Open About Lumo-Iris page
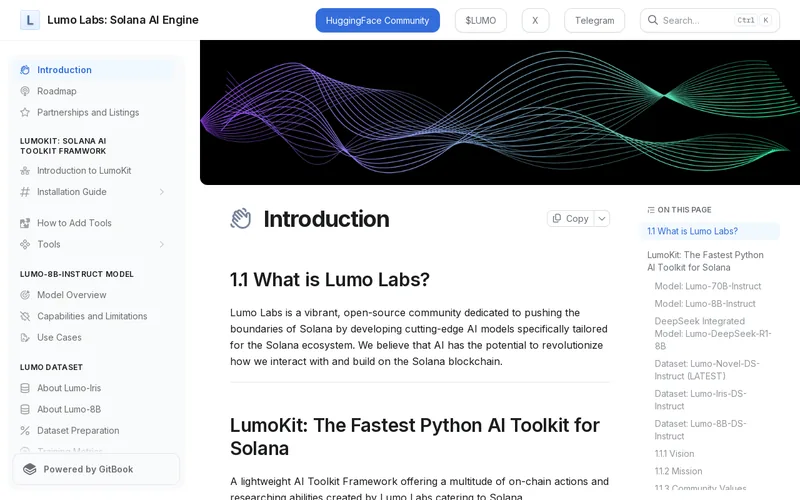This screenshot has height=500, width=800. (94, 388)
